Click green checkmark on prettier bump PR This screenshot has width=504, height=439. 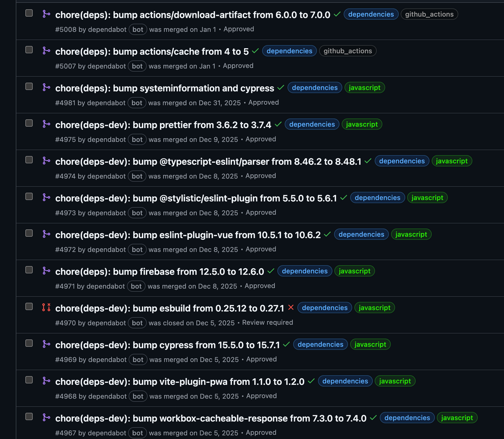click(278, 125)
